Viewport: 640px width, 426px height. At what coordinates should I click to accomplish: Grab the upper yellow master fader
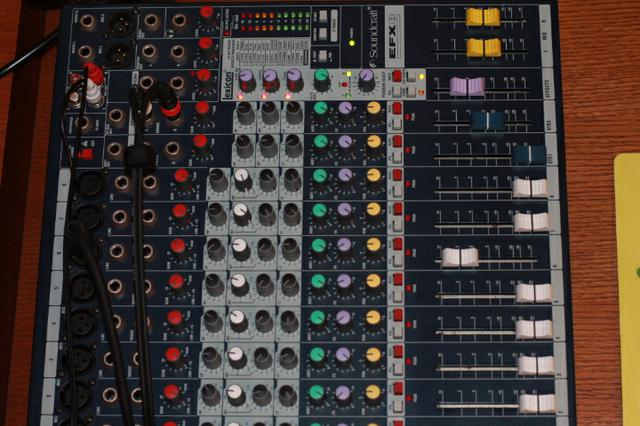click(482, 17)
